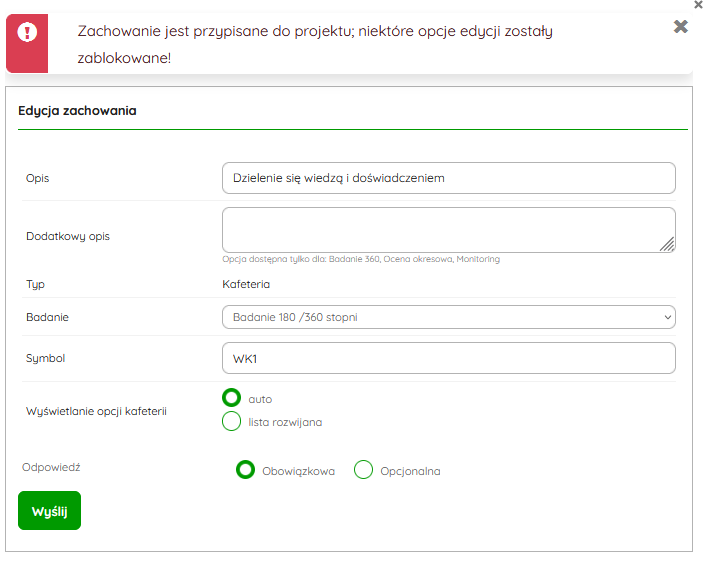Click the resize handle of the Dodatkowy opis textarea
Screen dimensions: 705x564
pyautogui.click(x=667, y=243)
